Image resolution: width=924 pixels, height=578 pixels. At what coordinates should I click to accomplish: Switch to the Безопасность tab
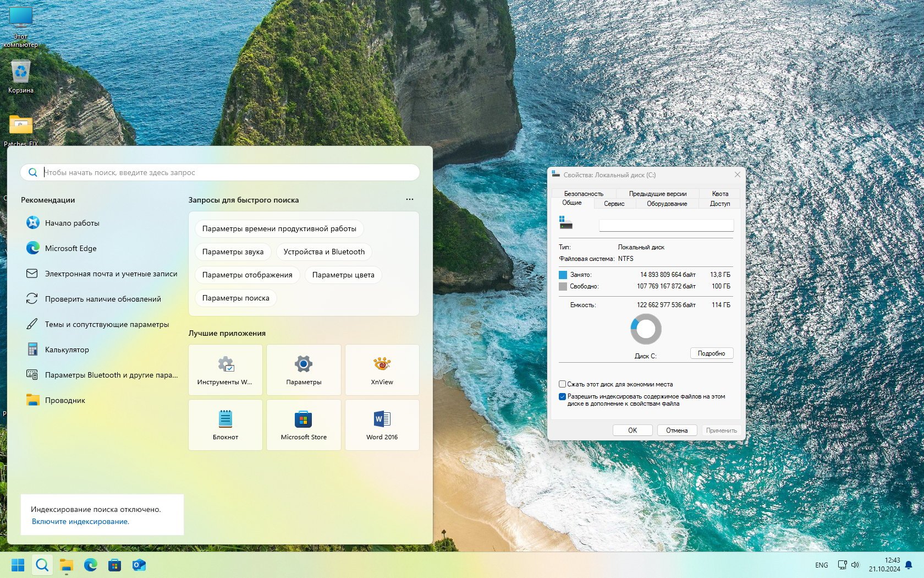583,194
